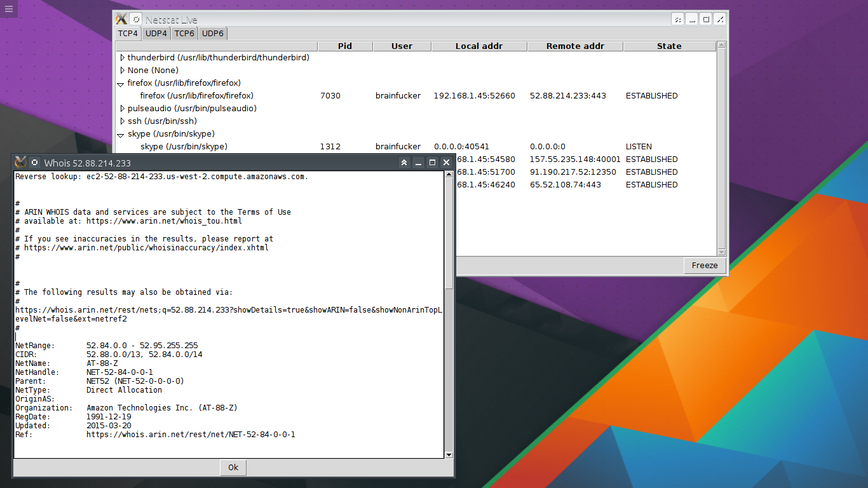Minimize the Whois window

tap(418, 163)
